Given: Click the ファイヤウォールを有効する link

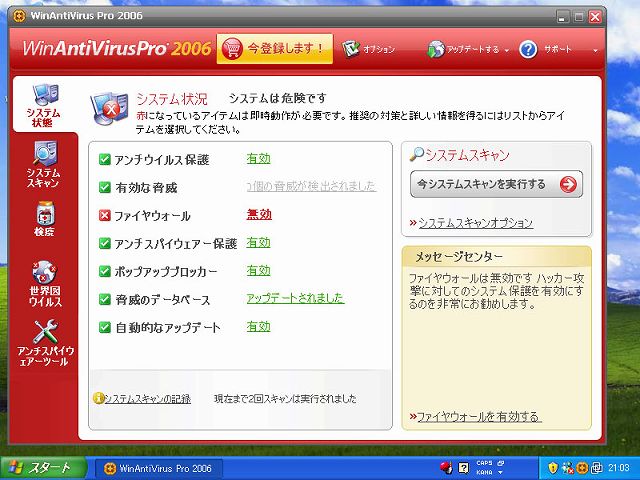Looking at the screenshot, I should pyautogui.click(x=479, y=417).
